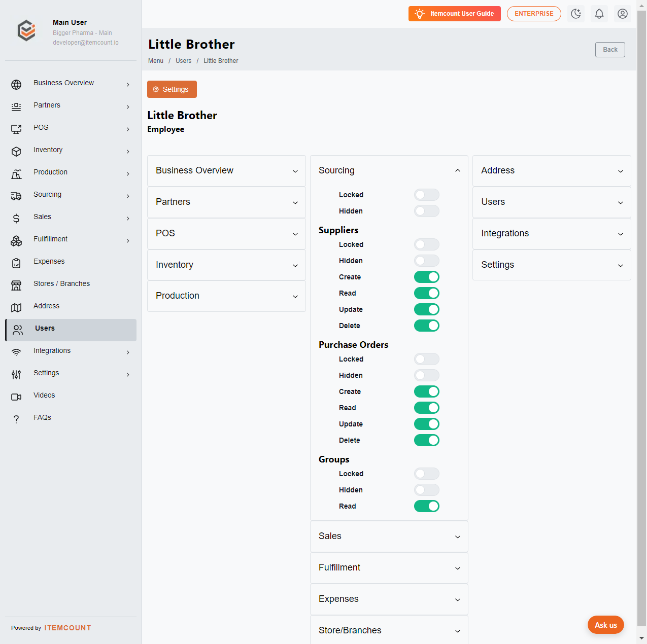The height and width of the screenshot is (644, 647).
Task: Select Users sidebar menu item
Action: click(71, 330)
